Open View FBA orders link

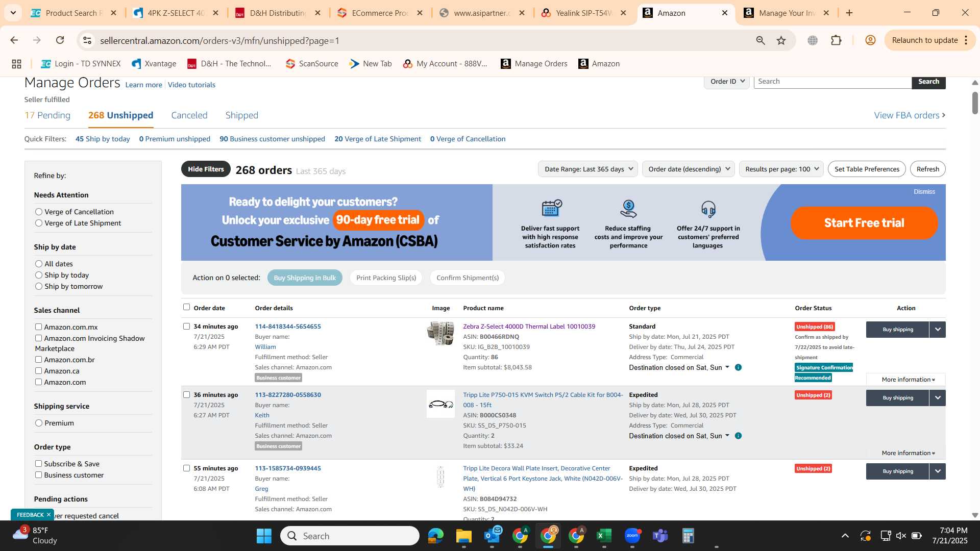pos(910,115)
